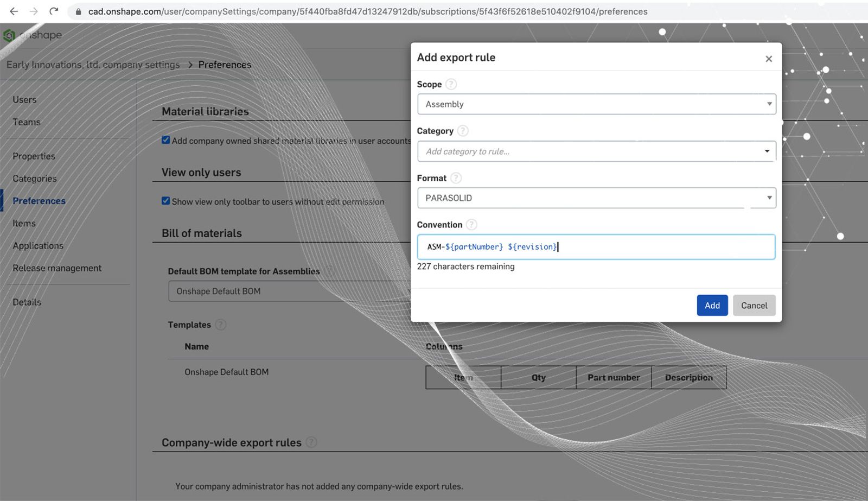The image size is (868, 501).
Task: Click the Category help question mark icon
Action: 463,131
